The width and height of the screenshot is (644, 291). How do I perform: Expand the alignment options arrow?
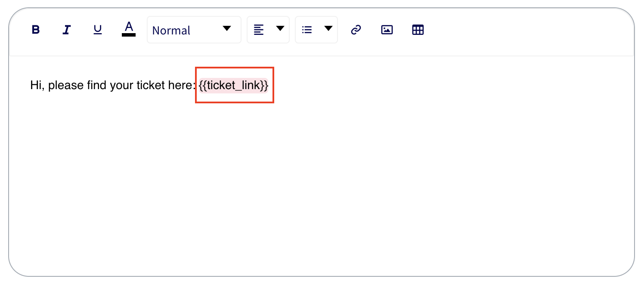(x=280, y=29)
